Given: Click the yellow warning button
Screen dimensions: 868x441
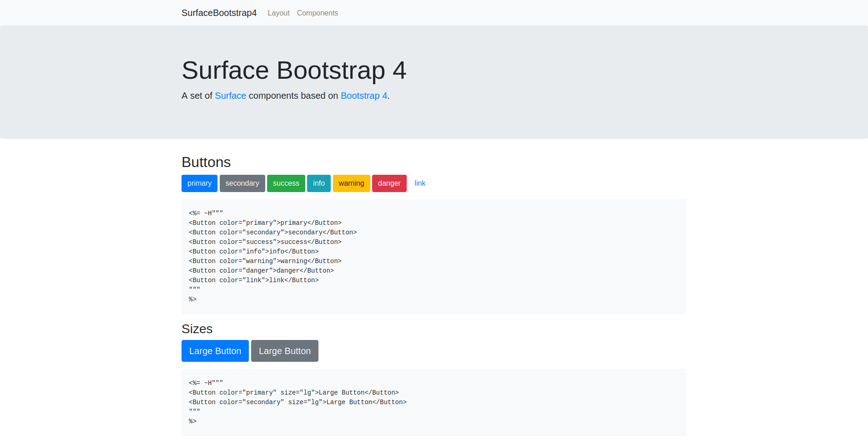Looking at the screenshot, I should (x=351, y=183).
